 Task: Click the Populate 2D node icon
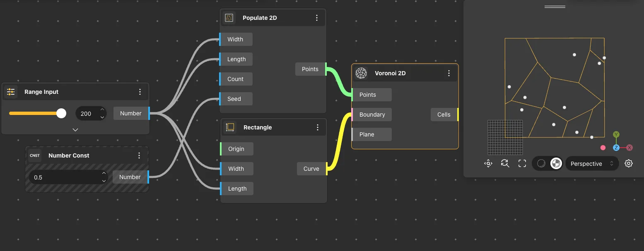coord(229,18)
